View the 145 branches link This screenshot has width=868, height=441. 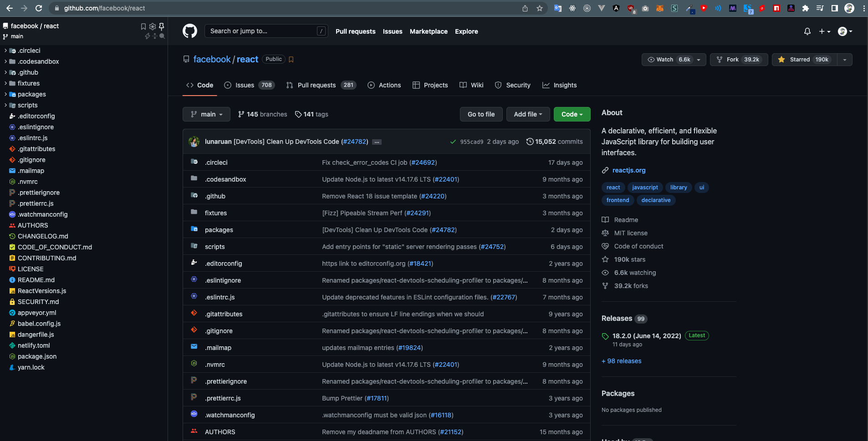pyautogui.click(x=263, y=114)
